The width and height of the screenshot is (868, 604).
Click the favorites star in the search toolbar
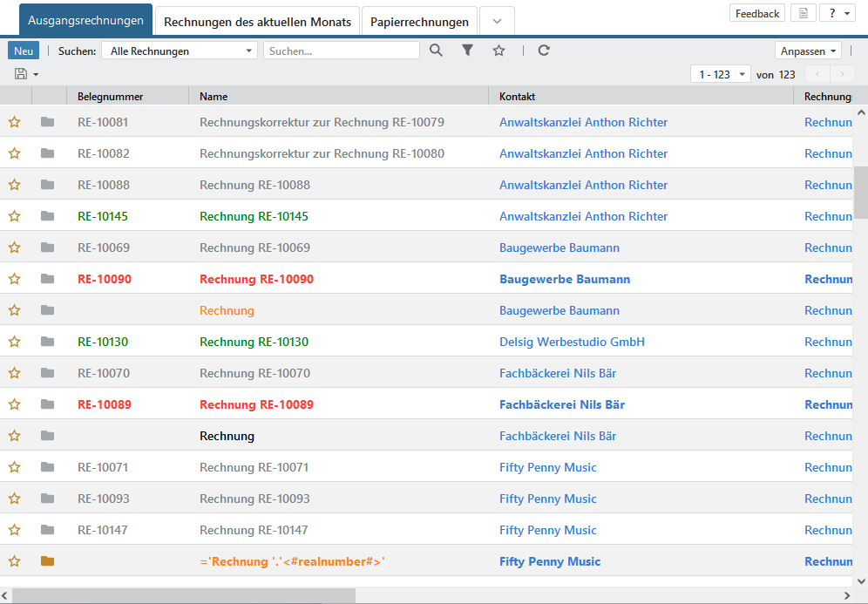[x=498, y=51]
